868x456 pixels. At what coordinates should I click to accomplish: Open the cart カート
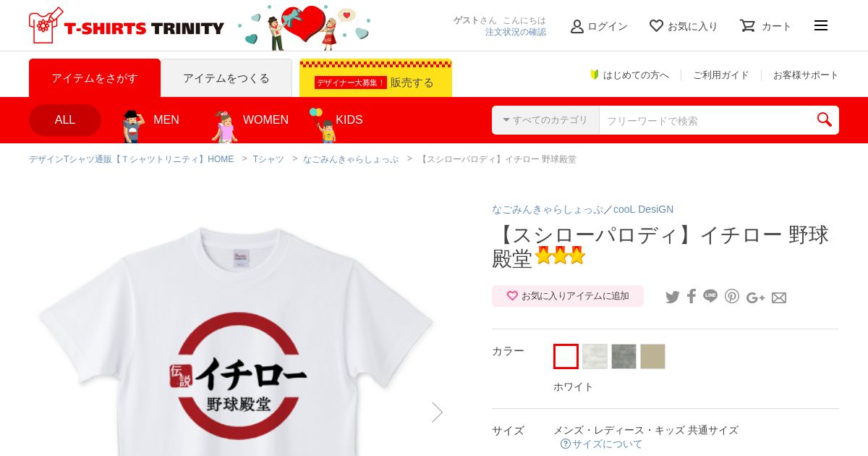pos(765,26)
